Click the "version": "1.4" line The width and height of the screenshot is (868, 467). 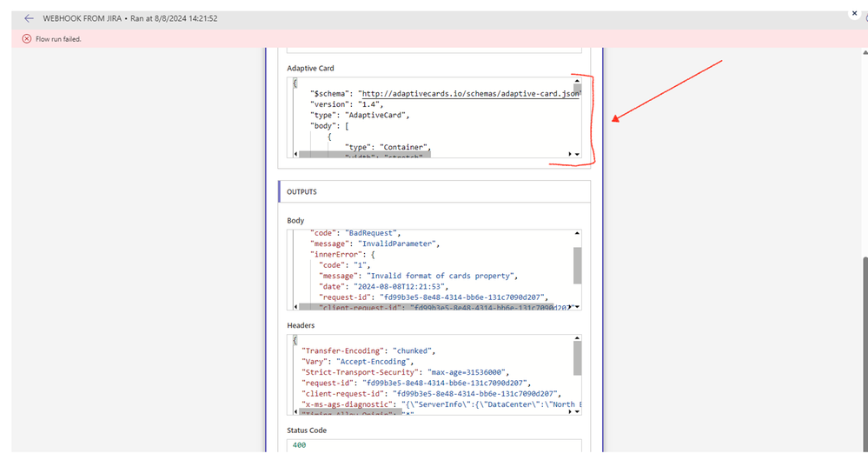pos(346,104)
